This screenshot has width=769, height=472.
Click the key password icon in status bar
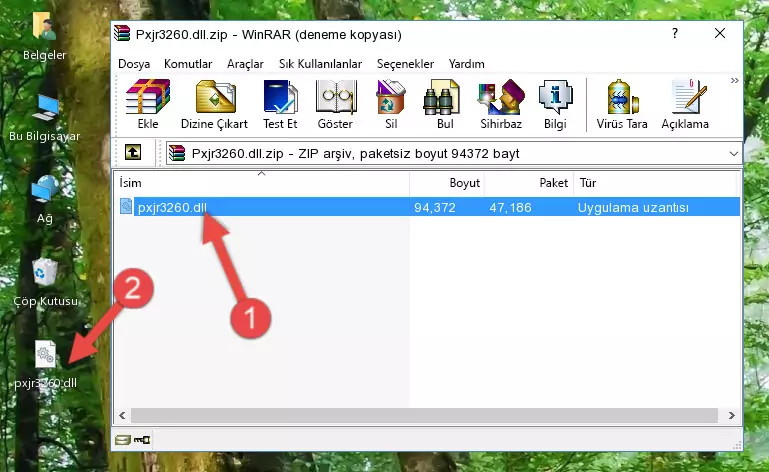coord(142,440)
